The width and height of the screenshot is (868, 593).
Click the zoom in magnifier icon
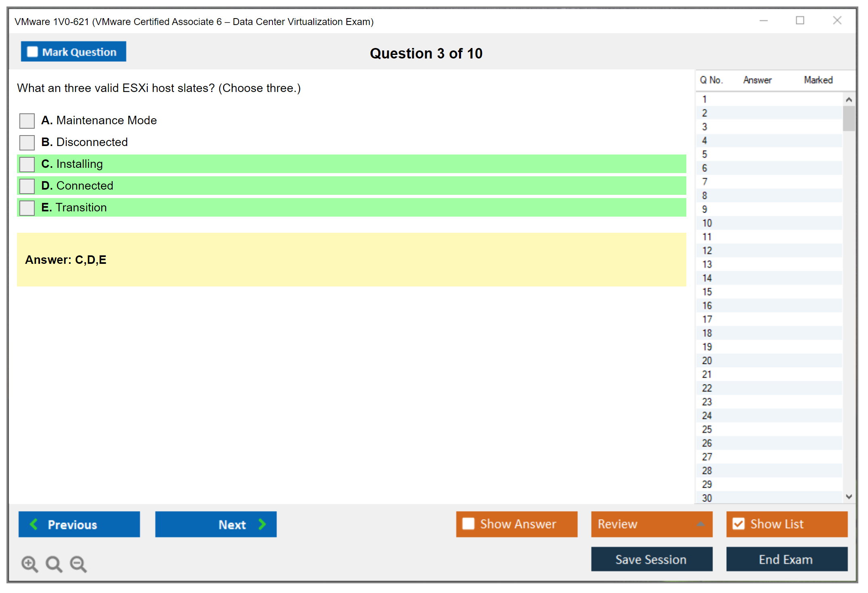point(29,564)
